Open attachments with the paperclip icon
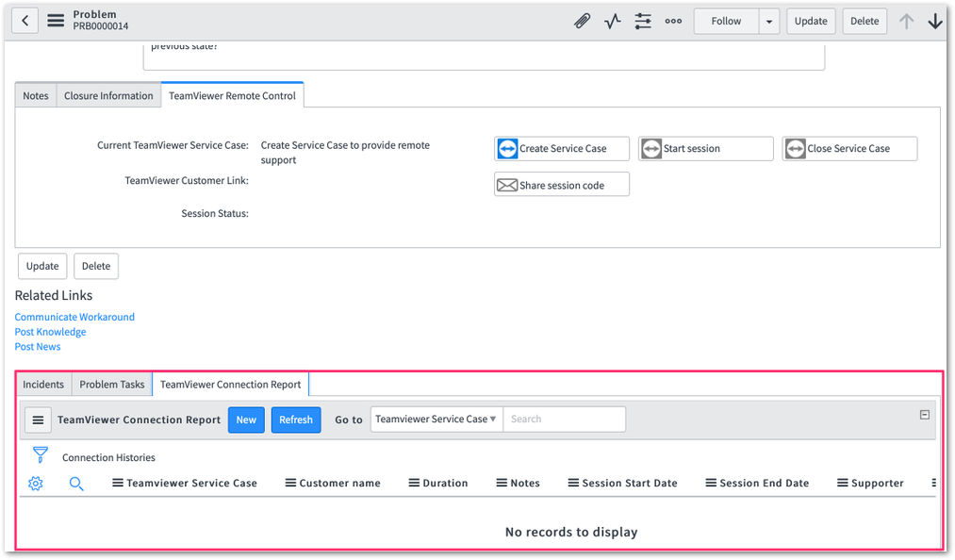The width and height of the screenshot is (955, 560). tap(582, 22)
